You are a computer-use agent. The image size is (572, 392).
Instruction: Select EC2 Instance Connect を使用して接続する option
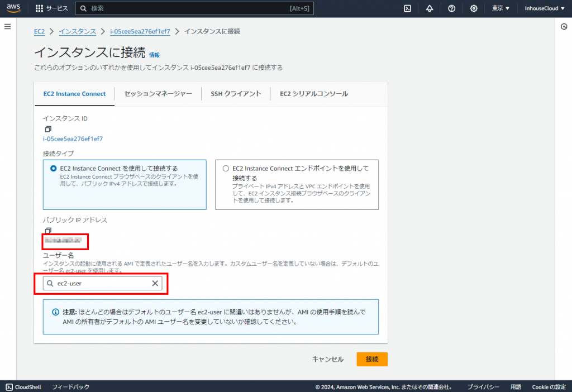pos(54,168)
